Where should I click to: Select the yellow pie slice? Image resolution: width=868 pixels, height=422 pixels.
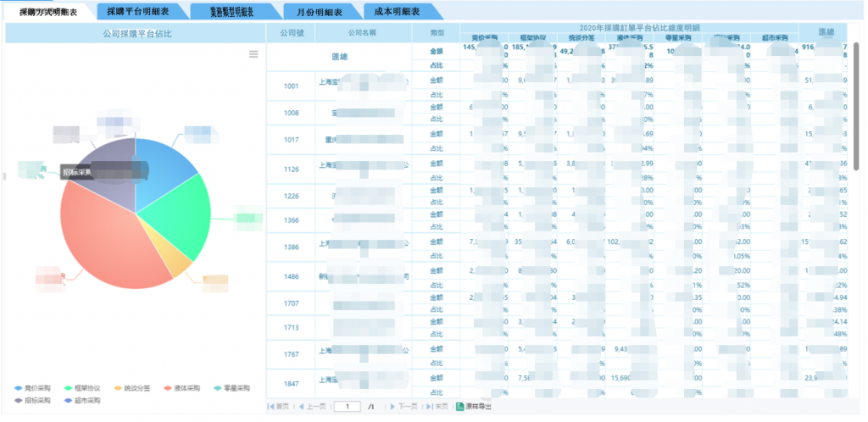[x=175, y=257]
